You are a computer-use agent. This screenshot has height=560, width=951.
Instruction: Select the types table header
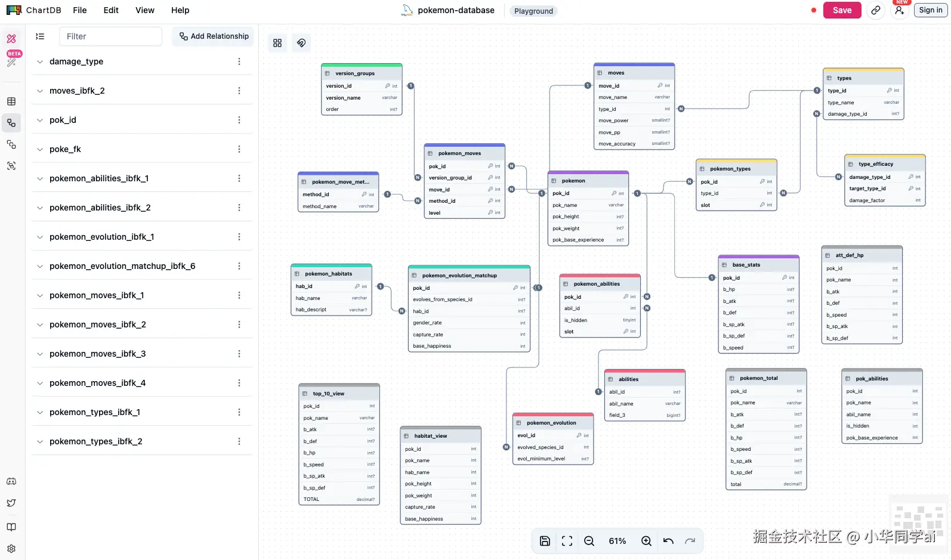[863, 78]
